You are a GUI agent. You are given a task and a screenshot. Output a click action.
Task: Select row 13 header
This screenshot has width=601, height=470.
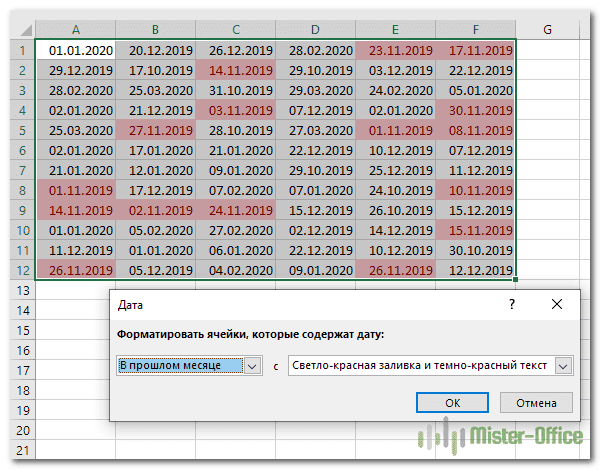click(x=21, y=290)
